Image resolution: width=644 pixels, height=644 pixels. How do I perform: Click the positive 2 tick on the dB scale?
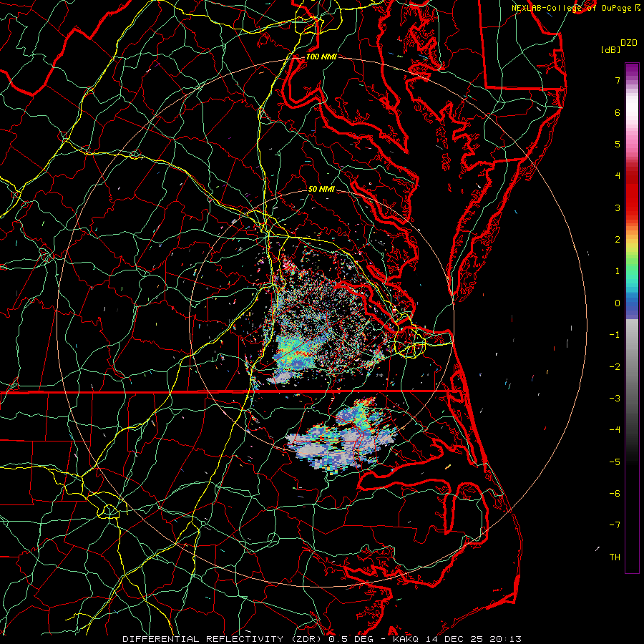pyautogui.click(x=618, y=240)
